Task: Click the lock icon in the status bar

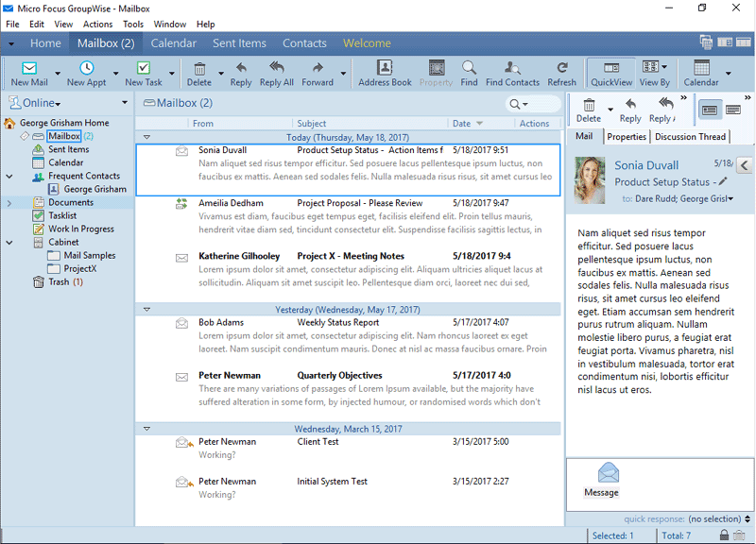Action: pyautogui.click(x=724, y=535)
